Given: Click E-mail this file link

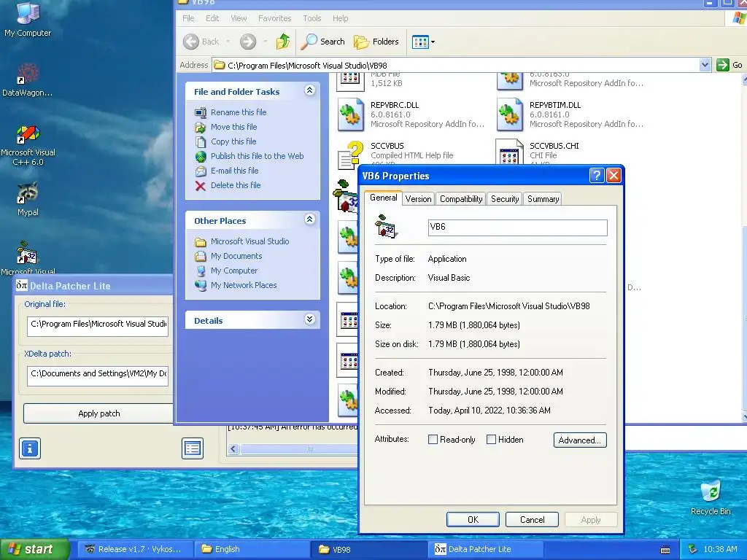Looking at the screenshot, I should coord(235,171).
